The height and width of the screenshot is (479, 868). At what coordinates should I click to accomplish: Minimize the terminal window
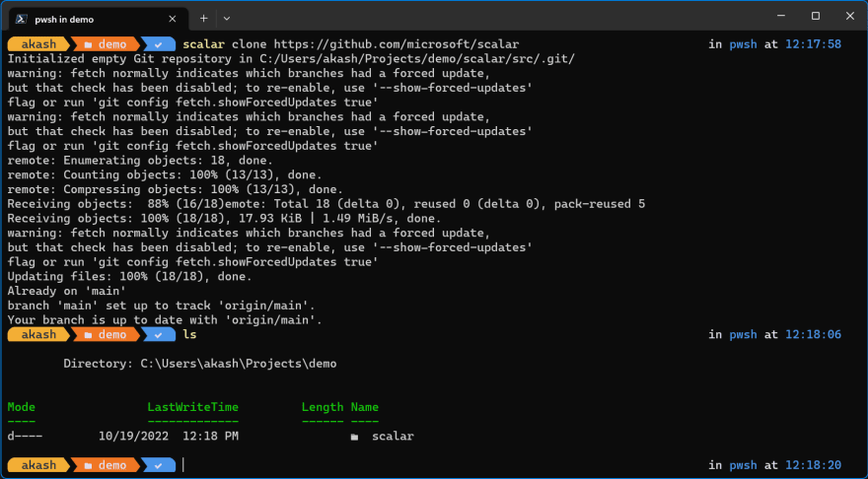coord(781,16)
